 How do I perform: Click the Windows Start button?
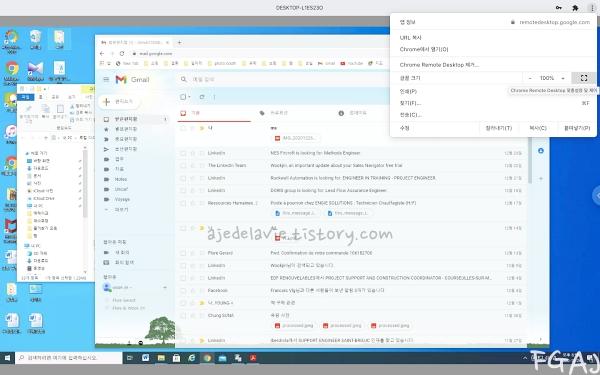[7, 358]
